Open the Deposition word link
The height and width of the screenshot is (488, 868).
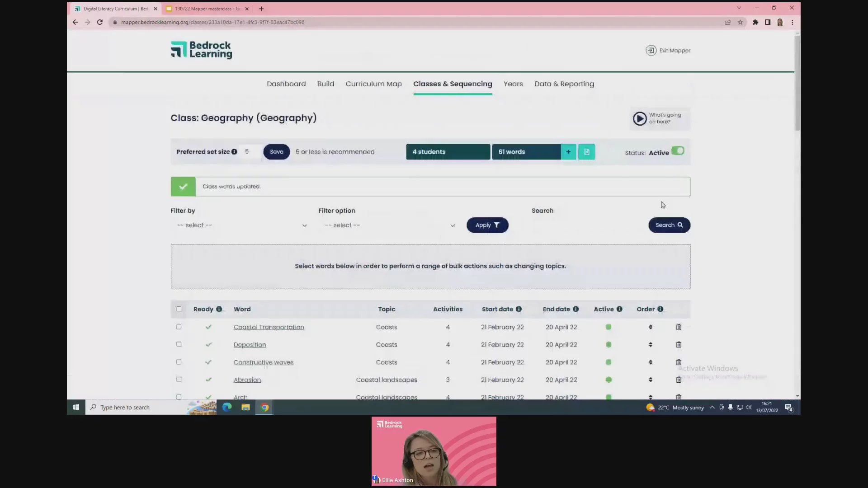(250, 345)
